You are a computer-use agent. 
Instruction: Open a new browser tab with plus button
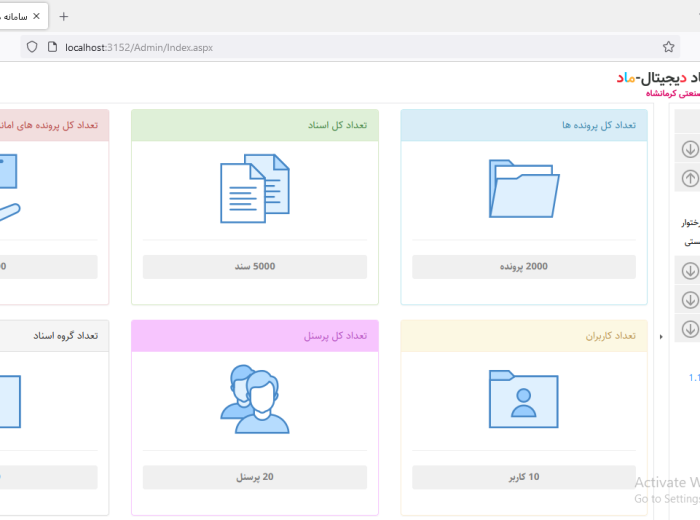(x=64, y=16)
